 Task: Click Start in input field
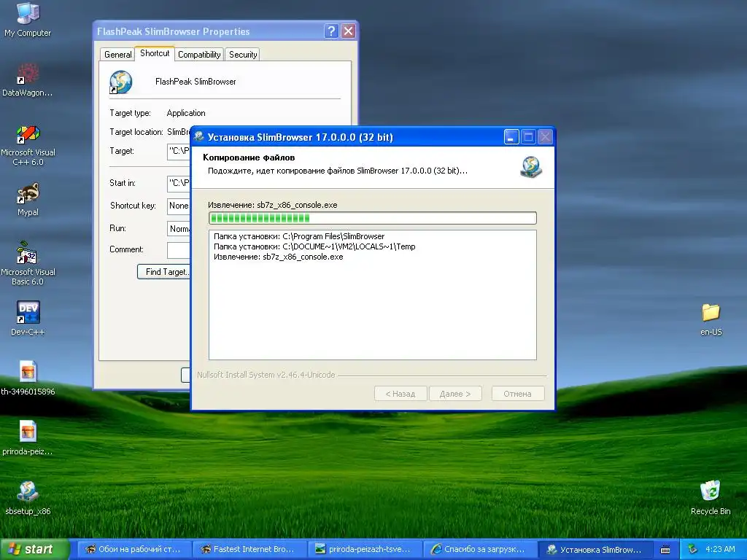pos(179,183)
